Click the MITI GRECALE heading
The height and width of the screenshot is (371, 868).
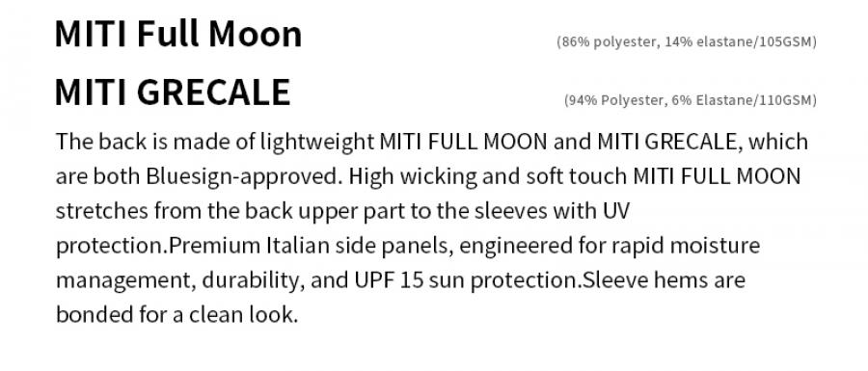point(173,93)
